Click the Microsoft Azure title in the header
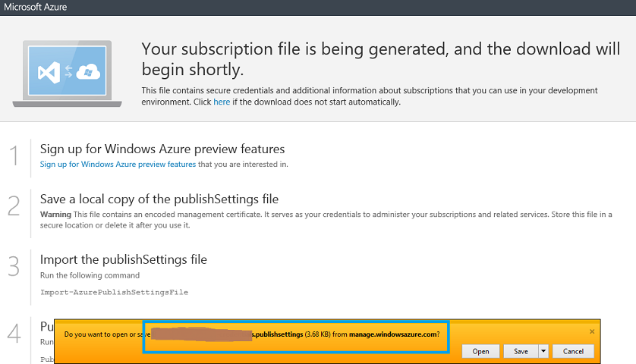This screenshot has height=364, width=636. [x=36, y=8]
